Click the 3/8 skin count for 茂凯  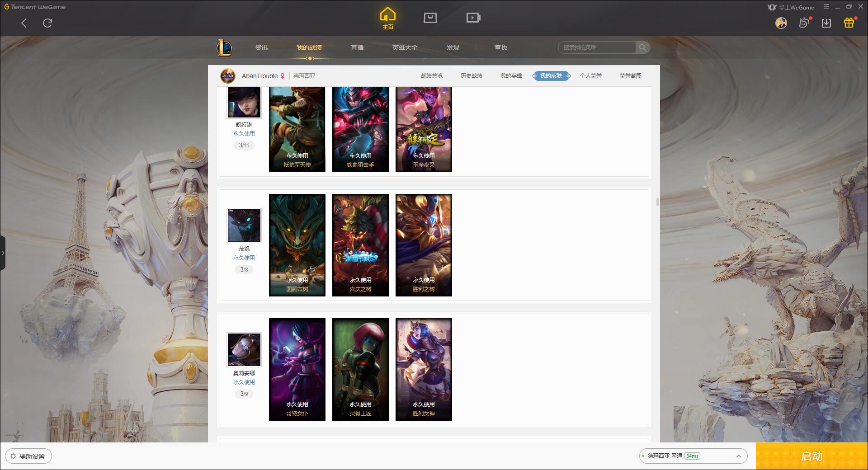coord(244,270)
